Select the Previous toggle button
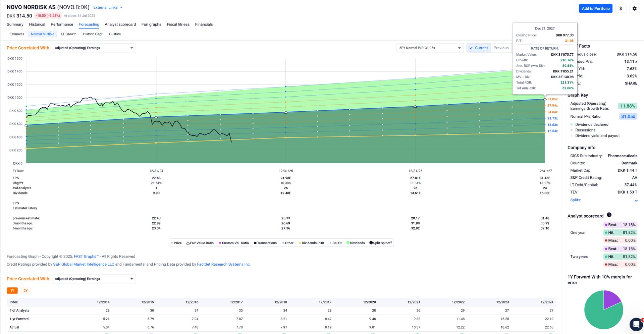The image size is (644, 334). coord(501,48)
